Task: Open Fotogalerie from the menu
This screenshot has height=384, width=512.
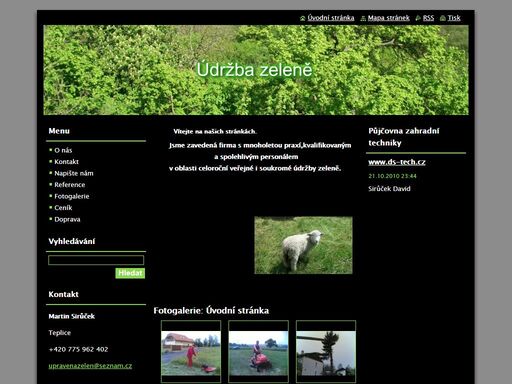Action: 72,196
